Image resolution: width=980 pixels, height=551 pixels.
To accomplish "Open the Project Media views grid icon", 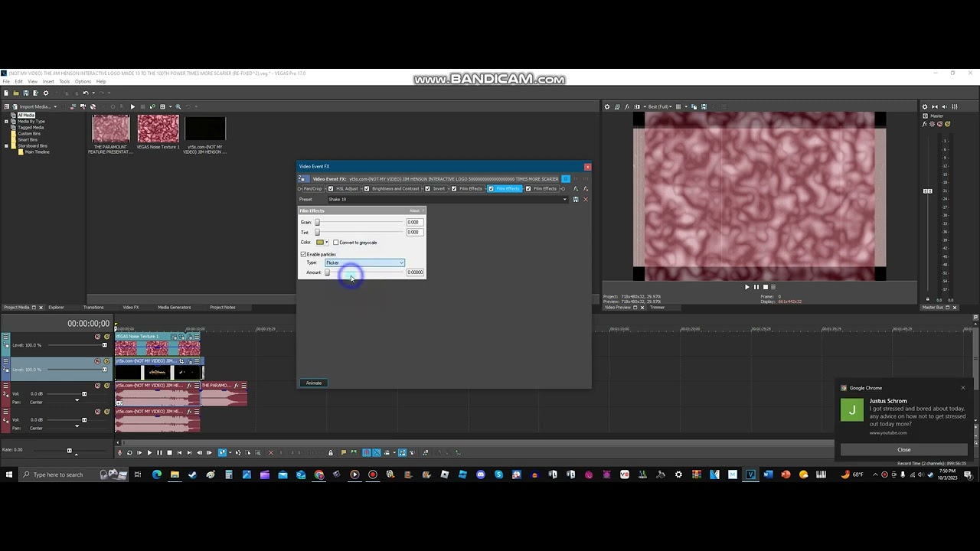I will [162, 106].
